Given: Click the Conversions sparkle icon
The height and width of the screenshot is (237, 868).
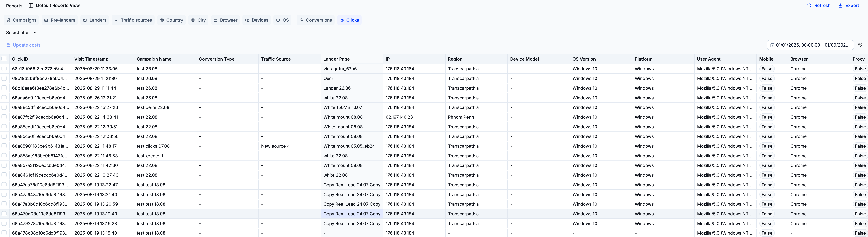Looking at the screenshot, I should click(x=301, y=20).
